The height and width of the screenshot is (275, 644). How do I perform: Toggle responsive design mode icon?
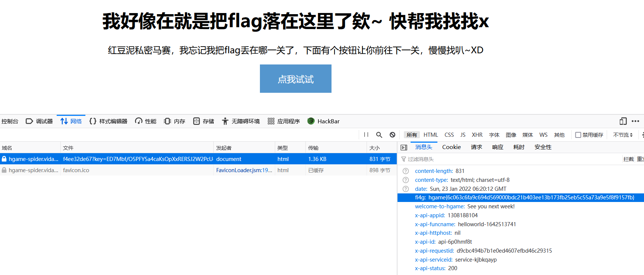[x=623, y=121]
